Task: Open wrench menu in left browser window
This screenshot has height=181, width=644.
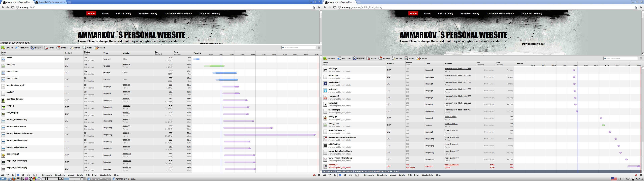Action: click(x=319, y=7)
